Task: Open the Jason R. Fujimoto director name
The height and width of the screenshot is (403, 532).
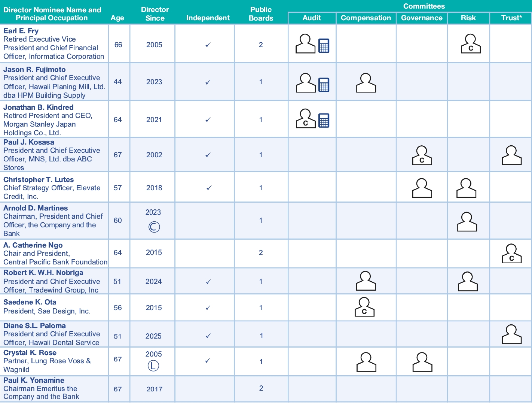Action: (34, 69)
